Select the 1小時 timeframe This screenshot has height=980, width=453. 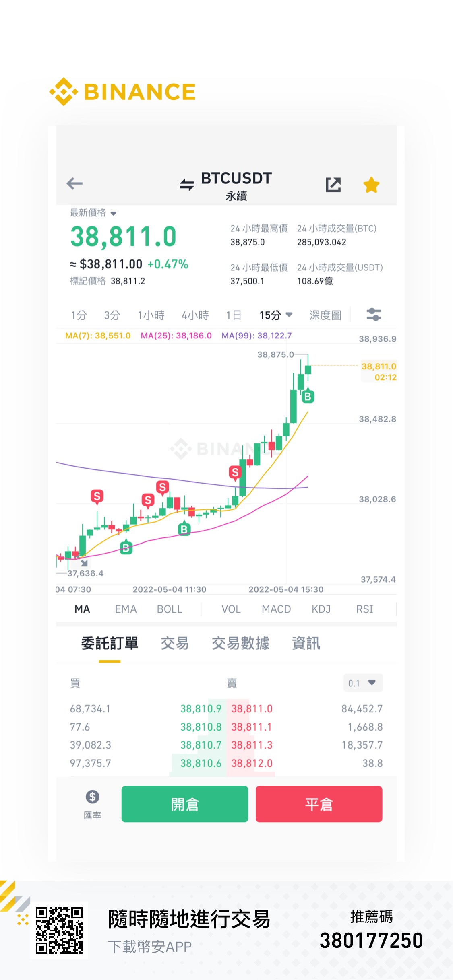[151, 315]
